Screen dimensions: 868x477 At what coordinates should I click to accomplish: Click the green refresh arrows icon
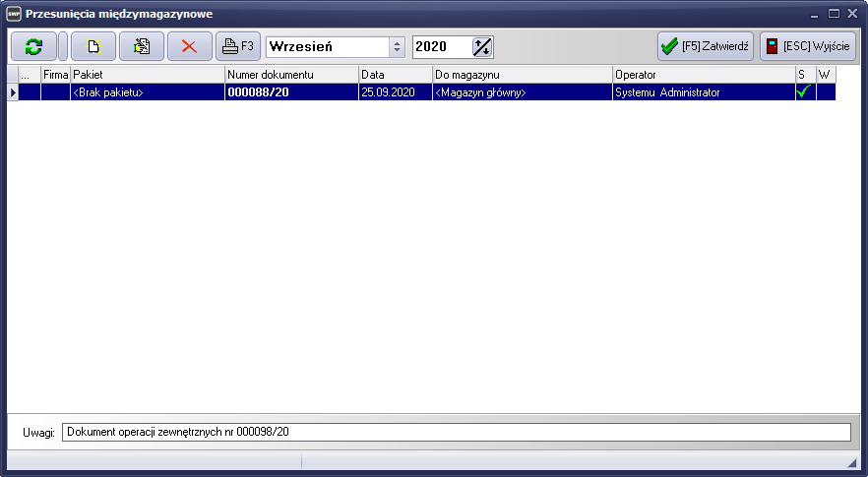click(33, 46)
